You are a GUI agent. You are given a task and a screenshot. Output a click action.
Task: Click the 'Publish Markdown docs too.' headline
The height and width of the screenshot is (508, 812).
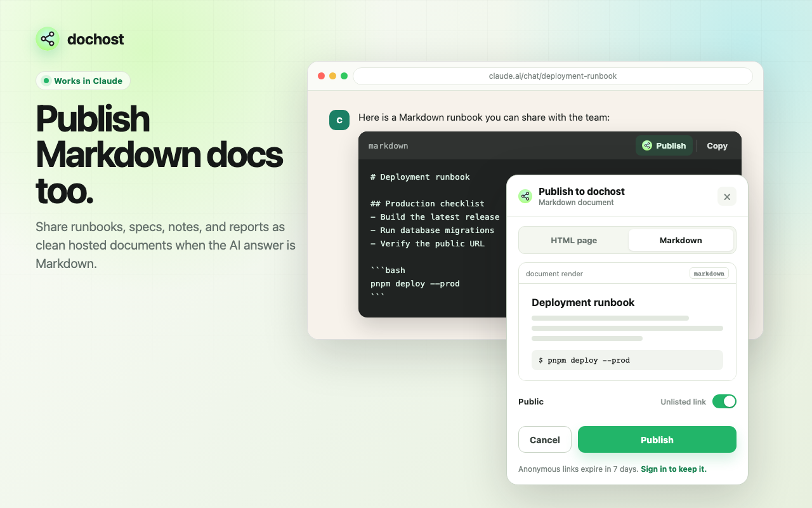(159, 154)
